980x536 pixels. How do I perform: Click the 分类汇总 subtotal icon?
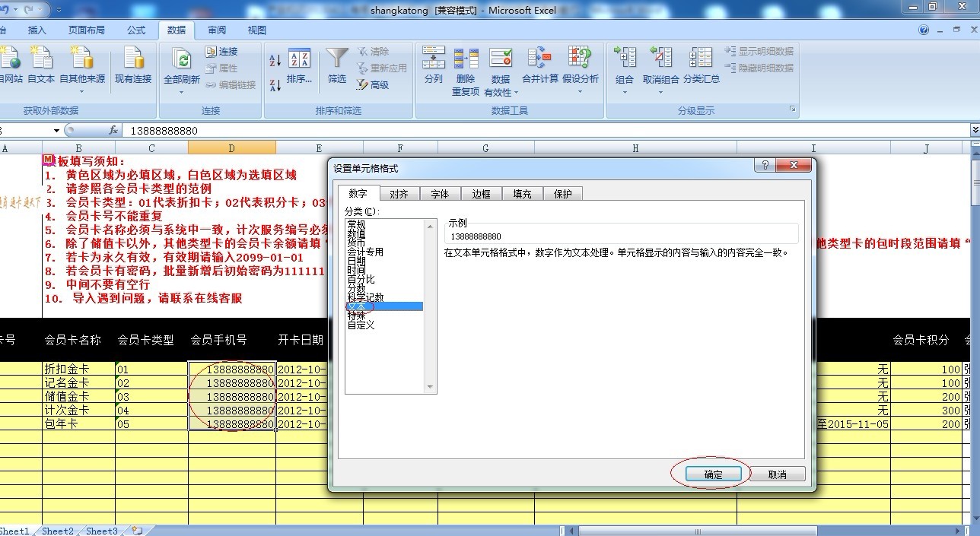[x=701, y=59]
